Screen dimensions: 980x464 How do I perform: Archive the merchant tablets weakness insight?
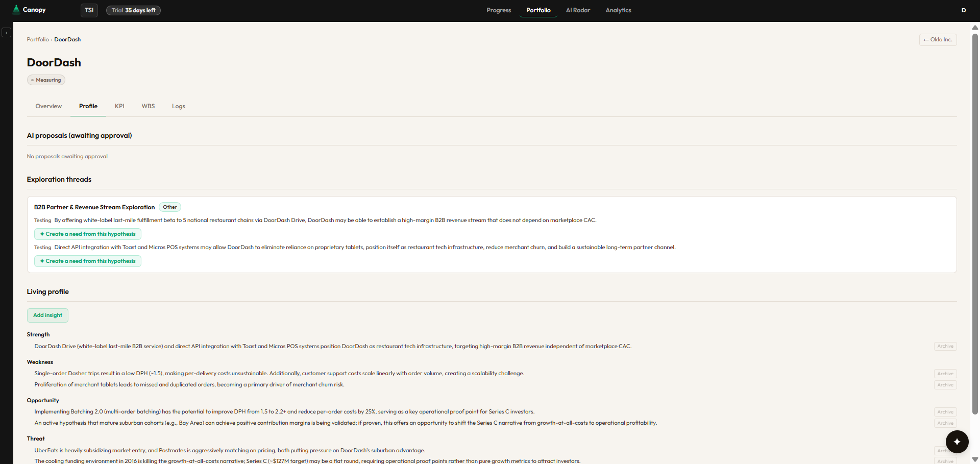click(945, 385)
